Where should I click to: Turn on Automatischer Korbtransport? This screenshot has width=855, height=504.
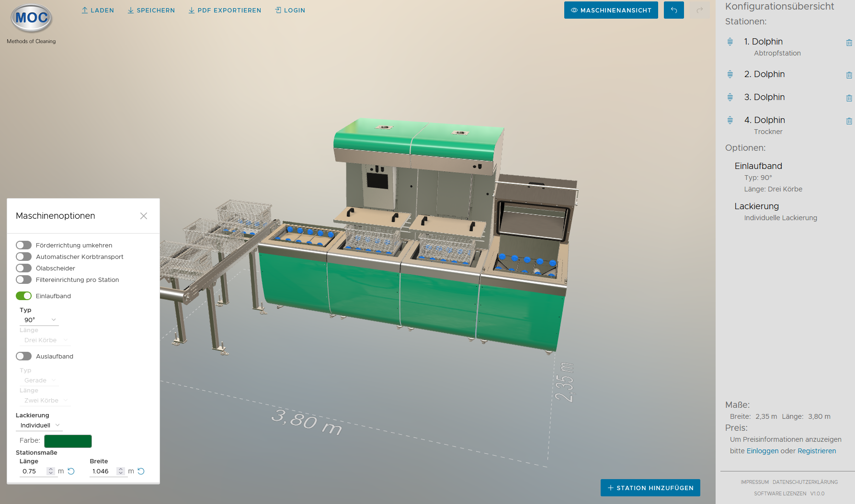[23, 257]
